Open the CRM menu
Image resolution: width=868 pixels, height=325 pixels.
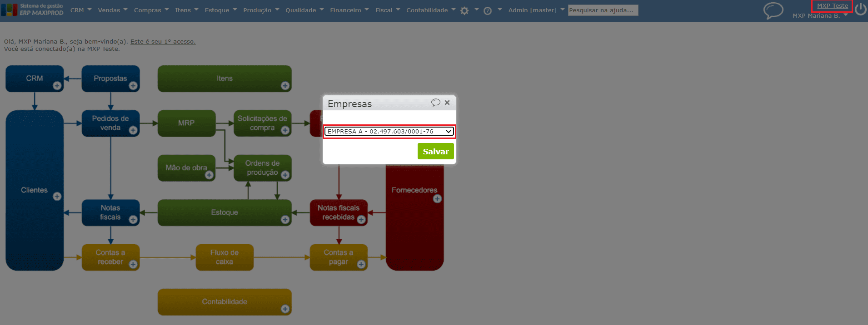point(81,10)
